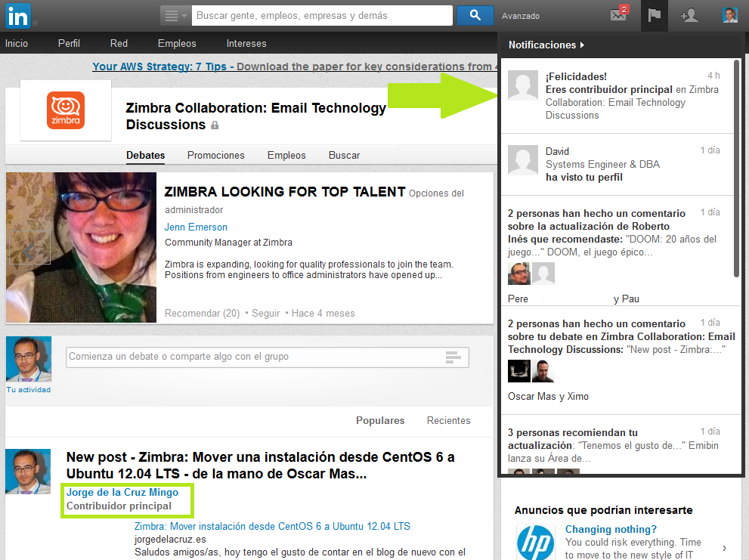Go to Inicio menu
Screen dimensions: 749x560
tap(17, 44)
